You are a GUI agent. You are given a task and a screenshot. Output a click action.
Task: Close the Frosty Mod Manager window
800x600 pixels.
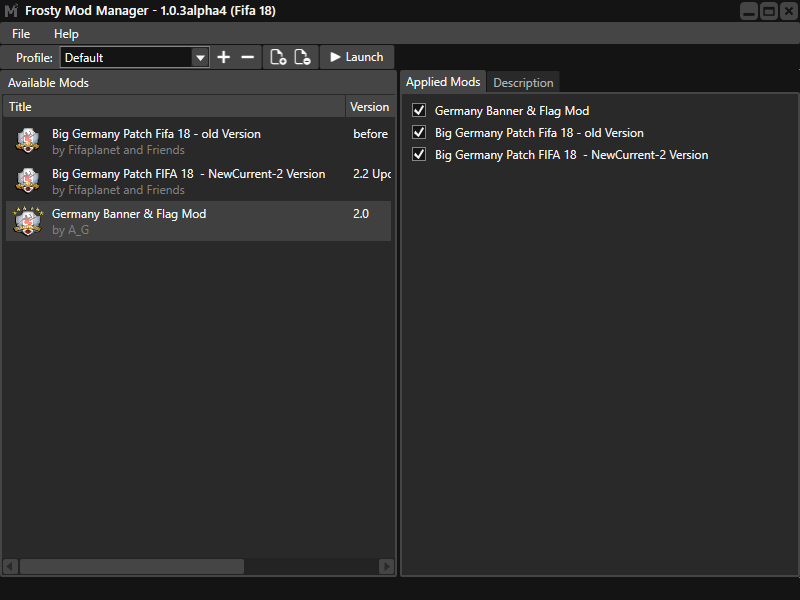789,11
